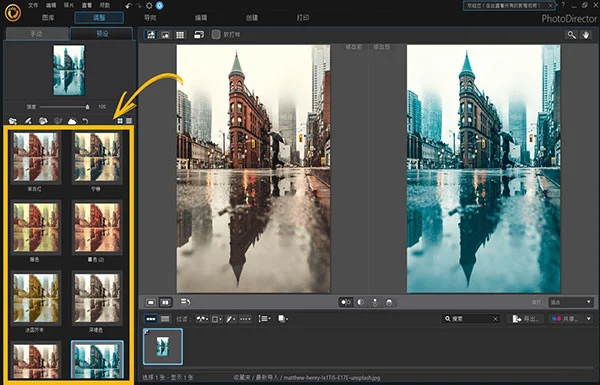This screenshot has height=385, width=600.
Task: Click the search field in the filmstrip bar
Action: tap(471, 319)
